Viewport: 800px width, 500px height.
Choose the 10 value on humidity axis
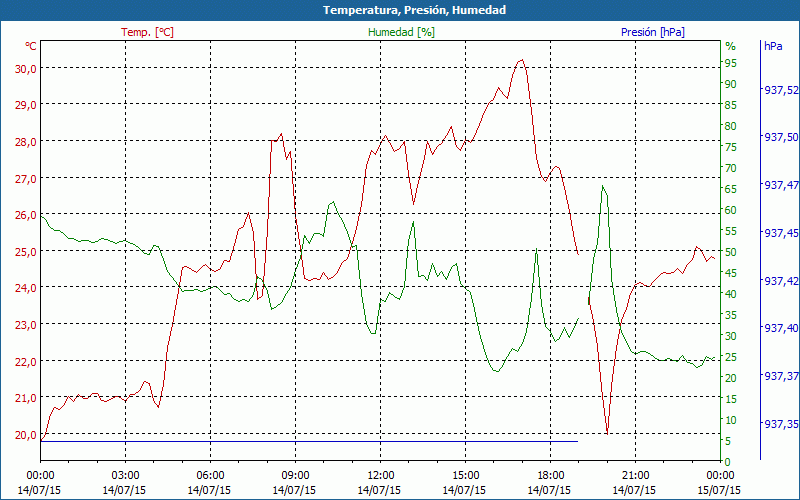coord(731,420)
